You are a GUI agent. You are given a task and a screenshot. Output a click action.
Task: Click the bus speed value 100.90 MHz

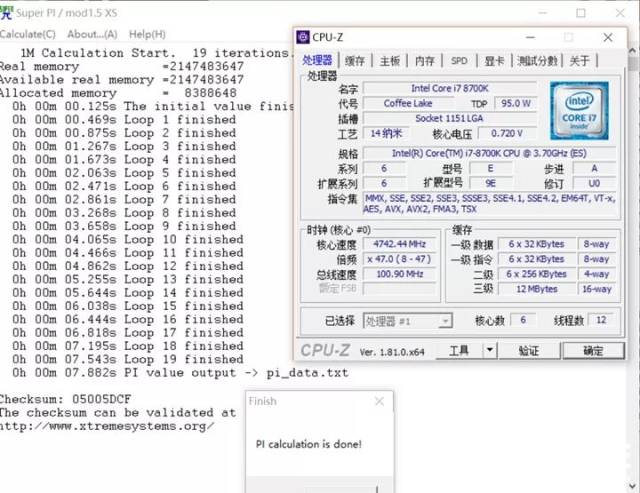pos(400,274)
